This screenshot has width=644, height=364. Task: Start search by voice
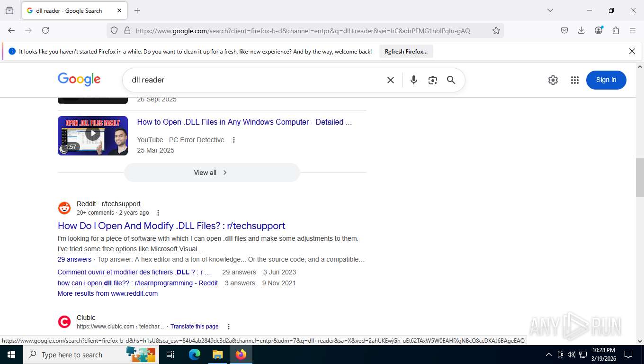414,80
